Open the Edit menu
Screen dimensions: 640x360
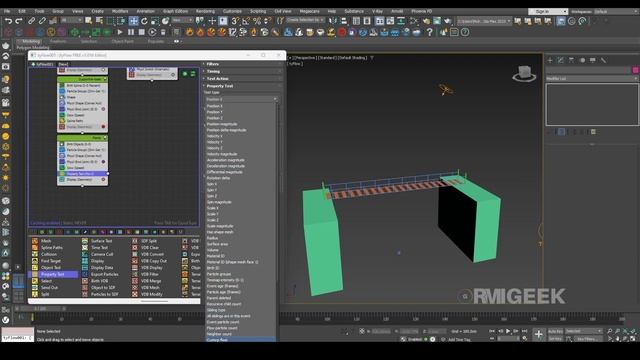(22, 11)
